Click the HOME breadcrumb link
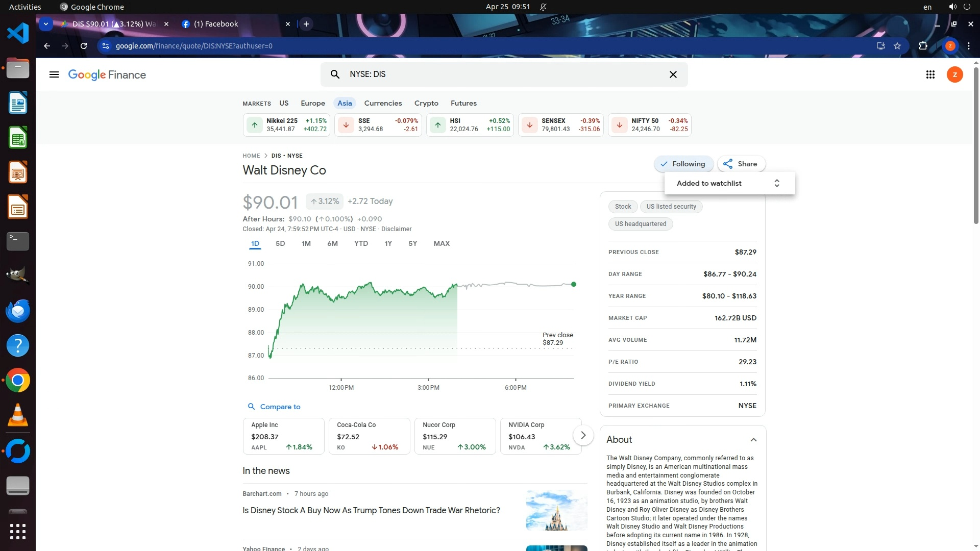This screenshot has width=980, height=551. point(251,156)
